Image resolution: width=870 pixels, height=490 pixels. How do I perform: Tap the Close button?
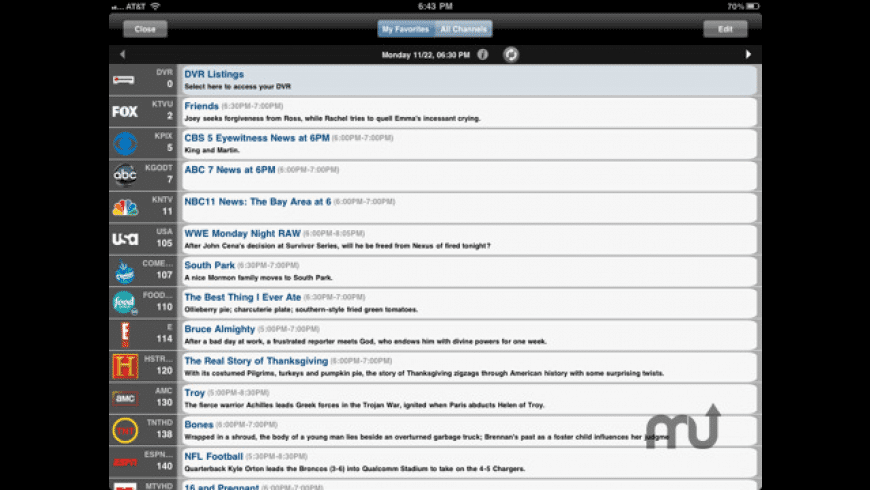pyautogui.click(x=145, y=29)
